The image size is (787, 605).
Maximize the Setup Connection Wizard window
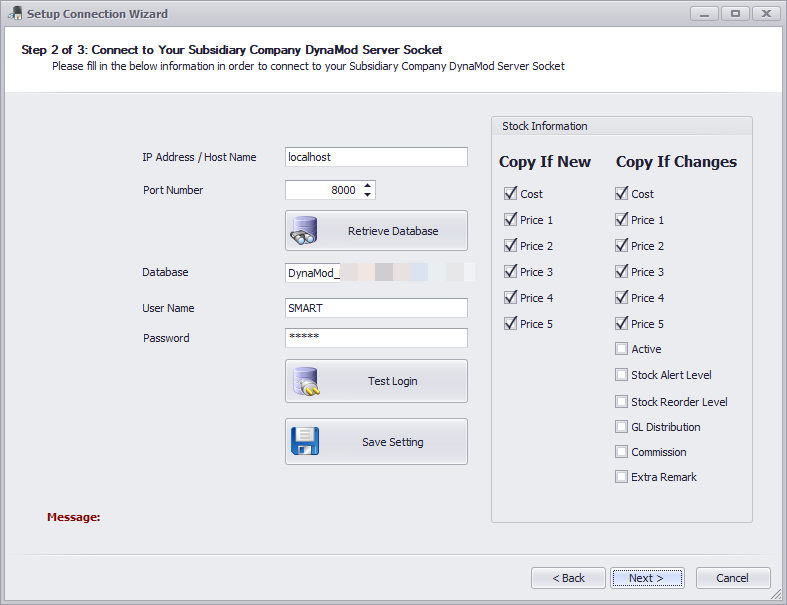[x=735, y=14]
